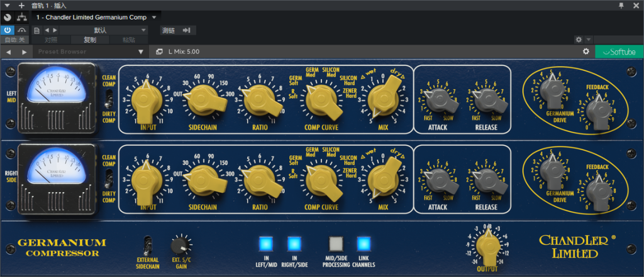Click the 粘贴 paste button
This screenshot has width=644, height=277.
click(128, 40)
